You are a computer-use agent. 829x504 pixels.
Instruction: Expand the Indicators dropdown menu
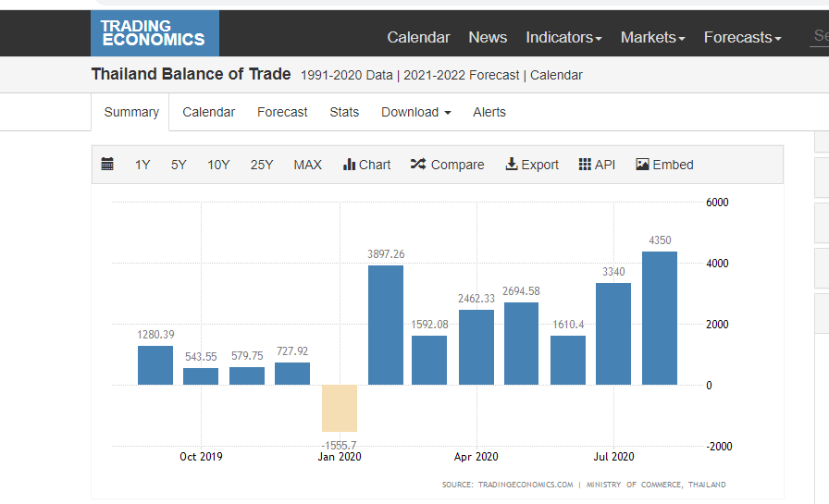pyautogui.click(x=563, y=37)
